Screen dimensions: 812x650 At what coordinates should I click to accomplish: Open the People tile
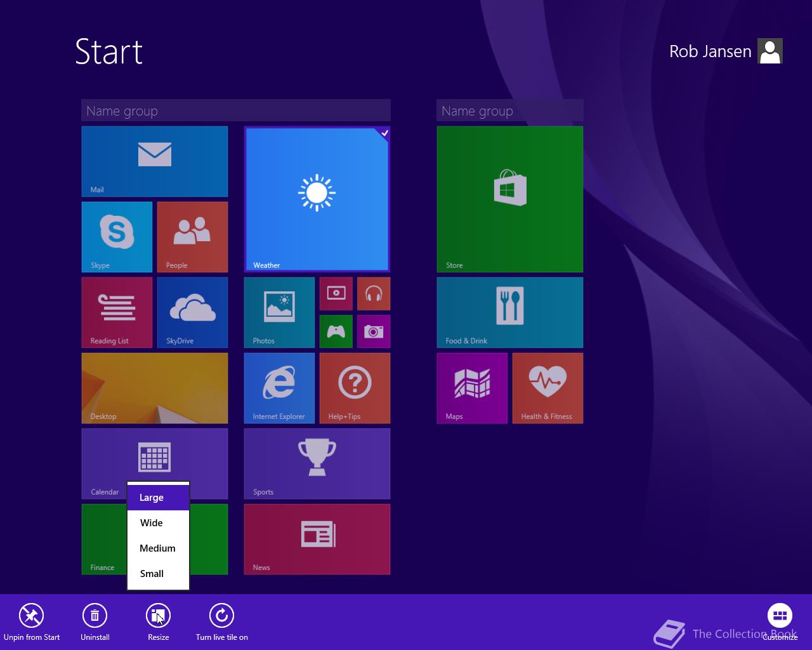pyautogui.click(x=192, y=237)
